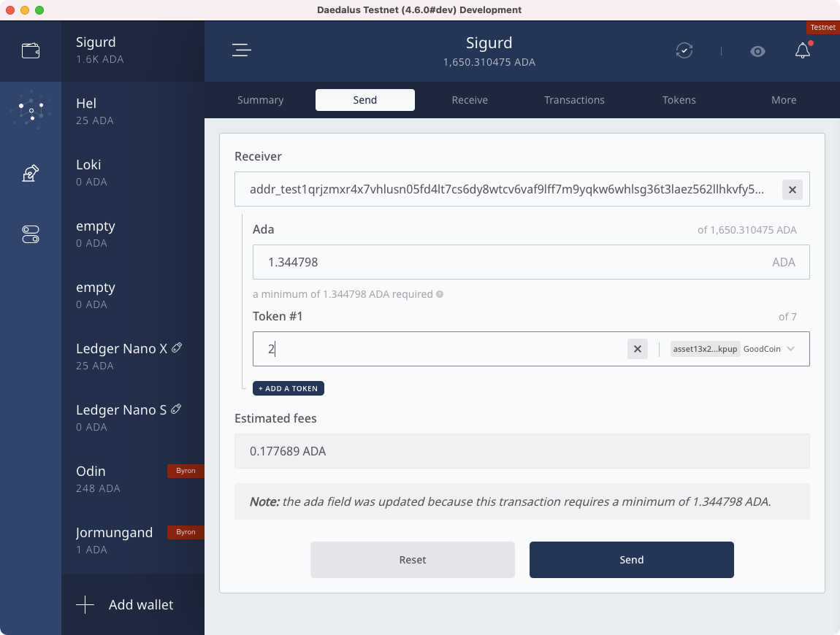Open the staking network icon
Screen dimensions: 840x635
pos(31,112)
